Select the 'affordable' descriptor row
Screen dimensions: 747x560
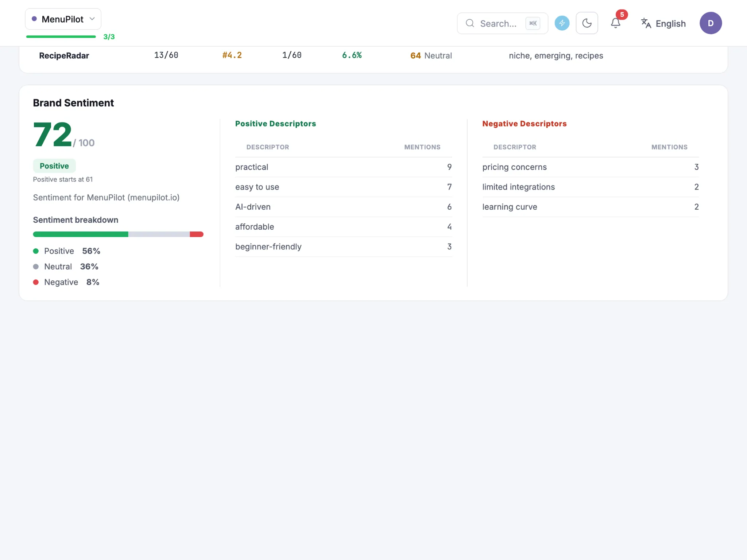[344, 227]
